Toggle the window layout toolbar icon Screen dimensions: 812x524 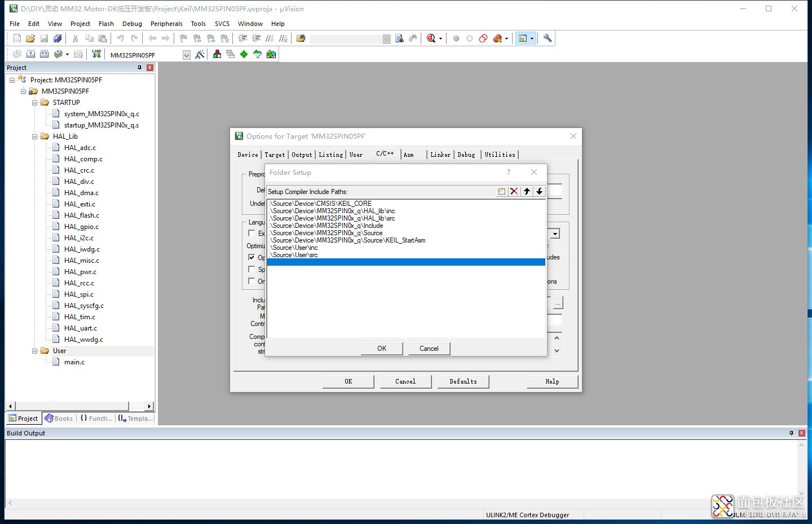pyautogui.click(x=523, y=38)
